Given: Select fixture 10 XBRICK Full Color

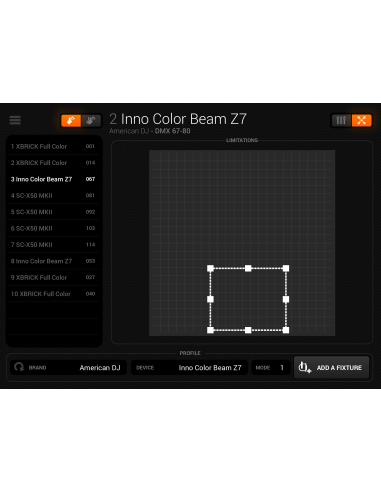Looking at the screenshot, I should pyautogui.click(x=53, y=294).
